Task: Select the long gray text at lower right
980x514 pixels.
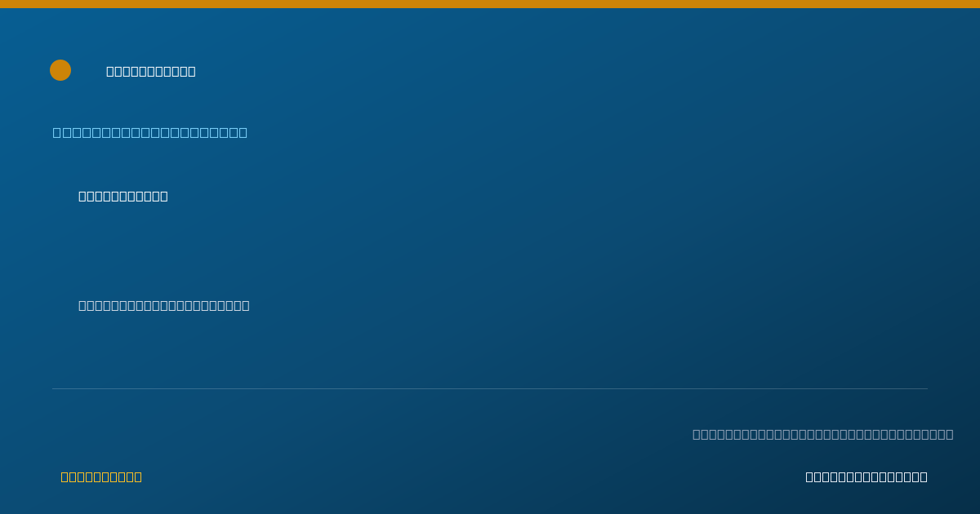Action: click(x=823, y=434)
